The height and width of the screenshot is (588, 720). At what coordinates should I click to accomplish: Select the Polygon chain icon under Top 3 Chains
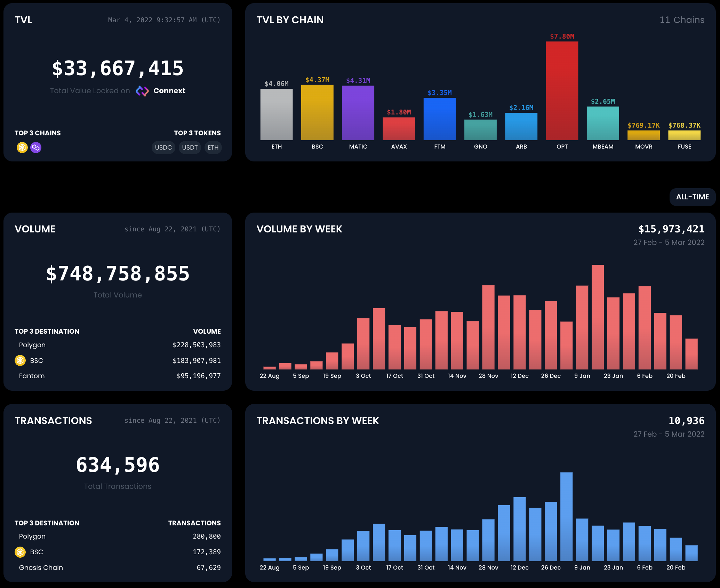(x=35, y=148)
